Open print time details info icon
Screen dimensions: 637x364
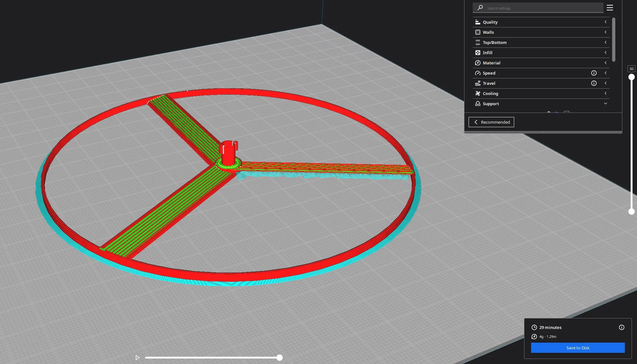(x=621, y=327)
